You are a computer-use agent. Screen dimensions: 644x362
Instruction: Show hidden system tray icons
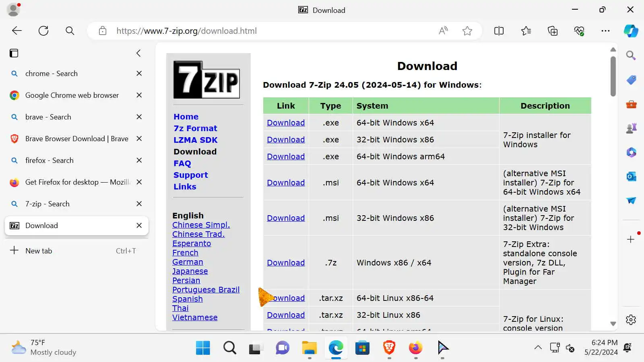(538, 348)
